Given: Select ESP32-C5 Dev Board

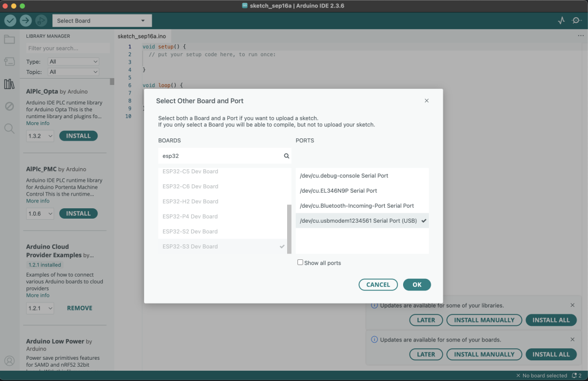Looking at the screenshot, I should pos(222,171).
